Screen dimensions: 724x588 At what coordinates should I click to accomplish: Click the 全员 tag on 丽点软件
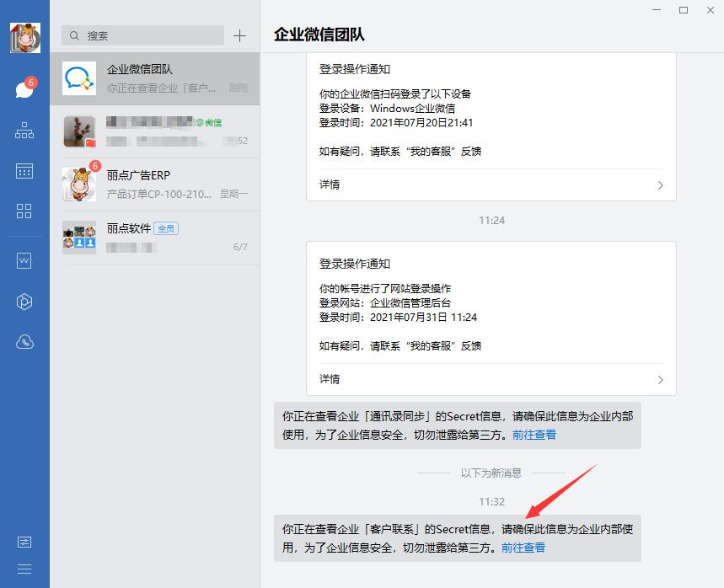pyautogui.click(x=166, y=228)
